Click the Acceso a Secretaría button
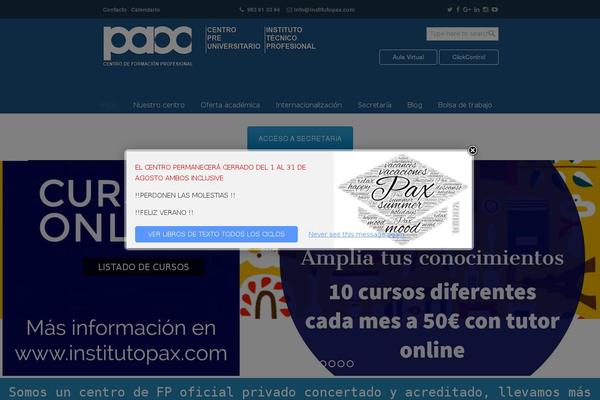Screen dimensions: 600x400 click(300, 138)
